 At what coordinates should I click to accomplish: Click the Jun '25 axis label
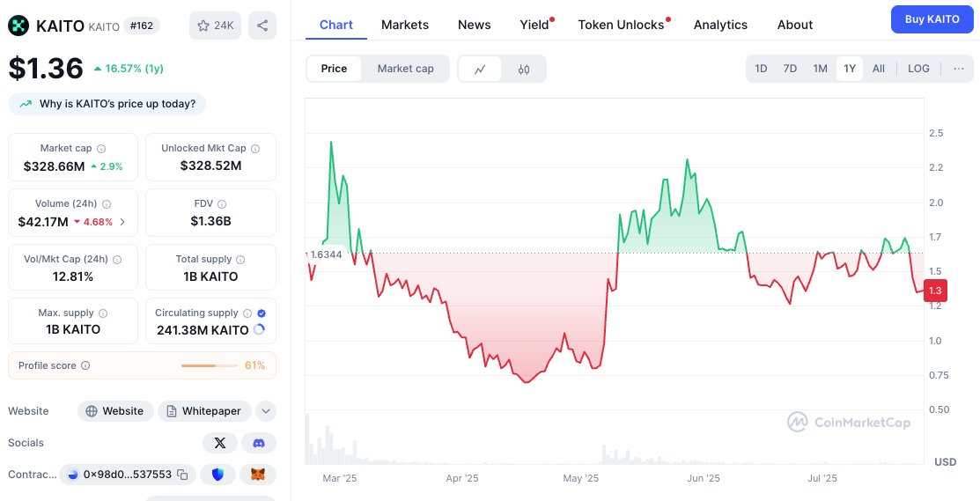coord(704,478)
